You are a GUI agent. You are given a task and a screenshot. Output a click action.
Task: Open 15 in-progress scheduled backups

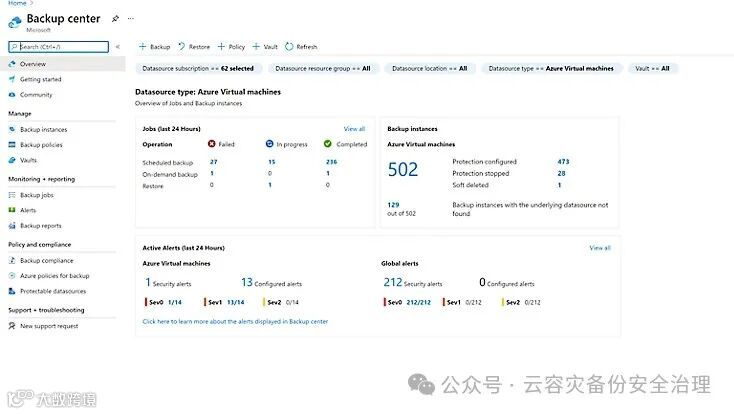click(272, 162)
